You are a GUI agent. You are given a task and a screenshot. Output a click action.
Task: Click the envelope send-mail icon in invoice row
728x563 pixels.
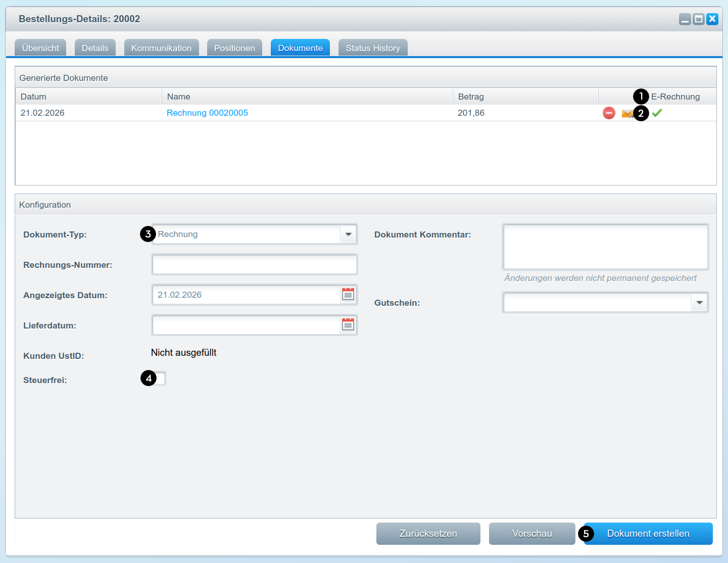click(626, 114)
